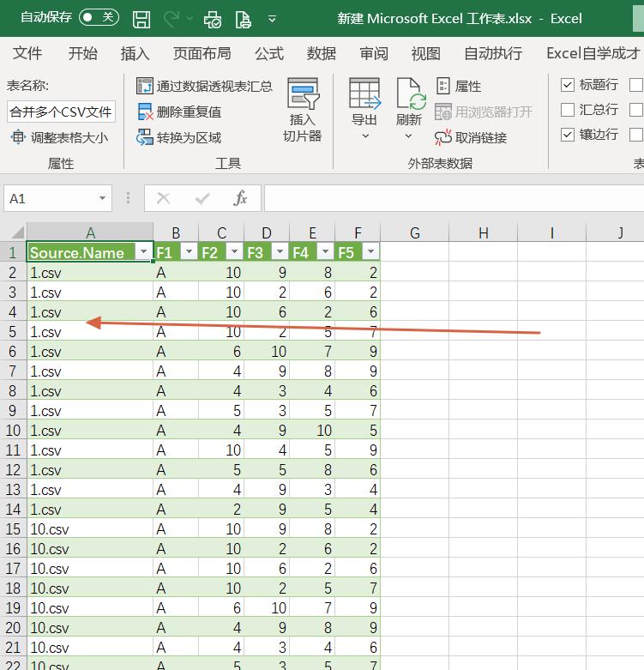Viewport: 644px width, 670px height.
Task: Switch to the 视图 tab
Action: click(x=426, y=53)
